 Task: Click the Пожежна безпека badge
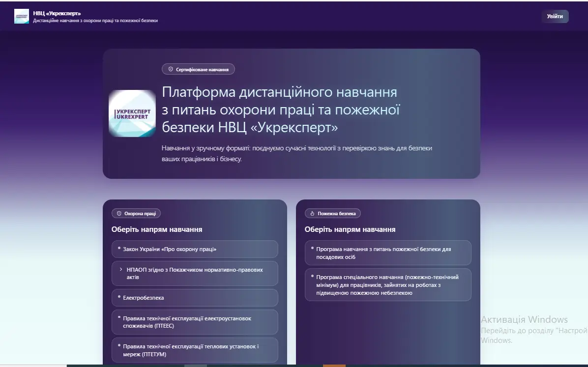[333, 214]
